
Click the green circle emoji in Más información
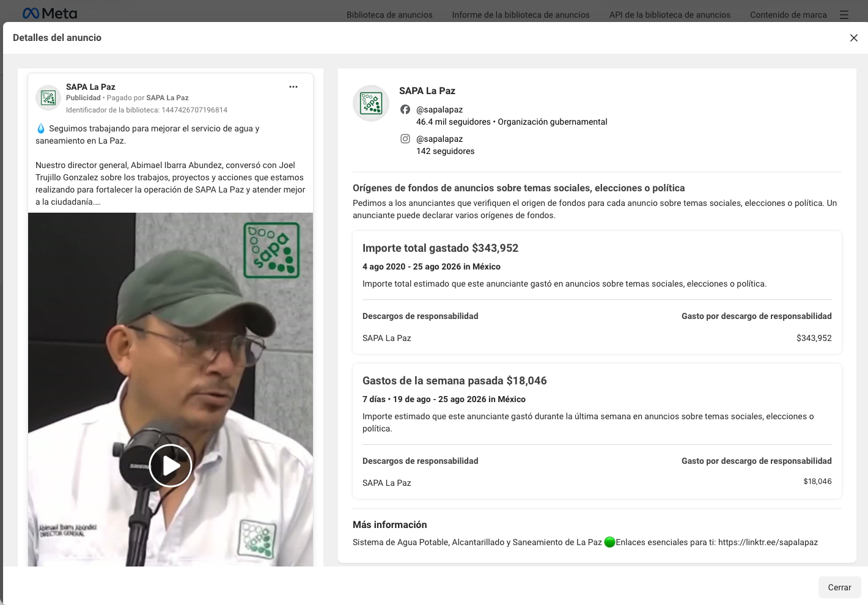[609, 542]
